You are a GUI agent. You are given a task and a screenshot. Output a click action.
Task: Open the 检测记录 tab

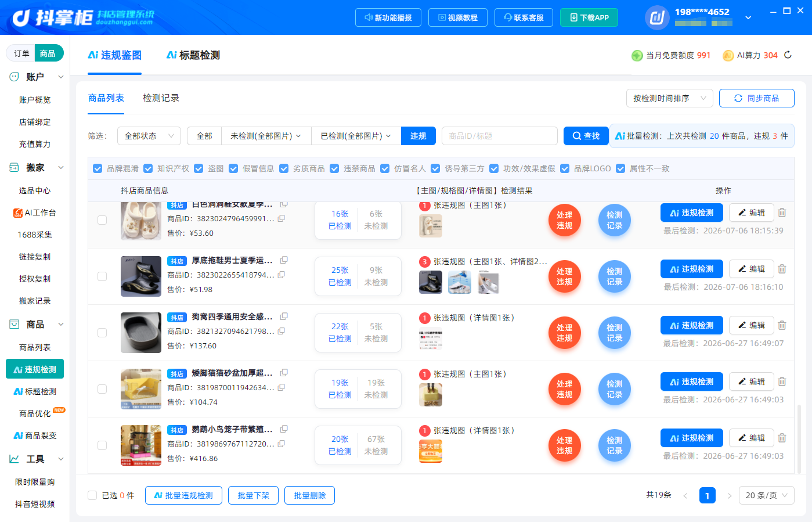[161, 98]
